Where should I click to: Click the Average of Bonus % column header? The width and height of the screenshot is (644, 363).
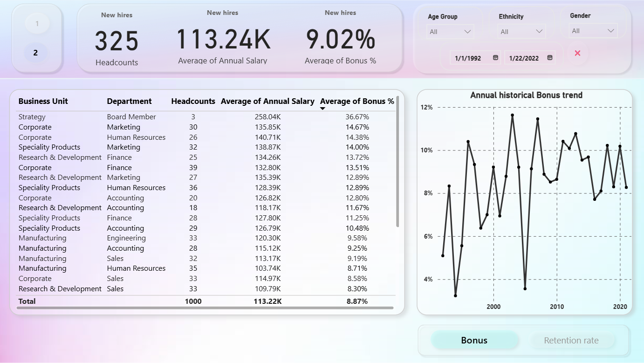357,101
